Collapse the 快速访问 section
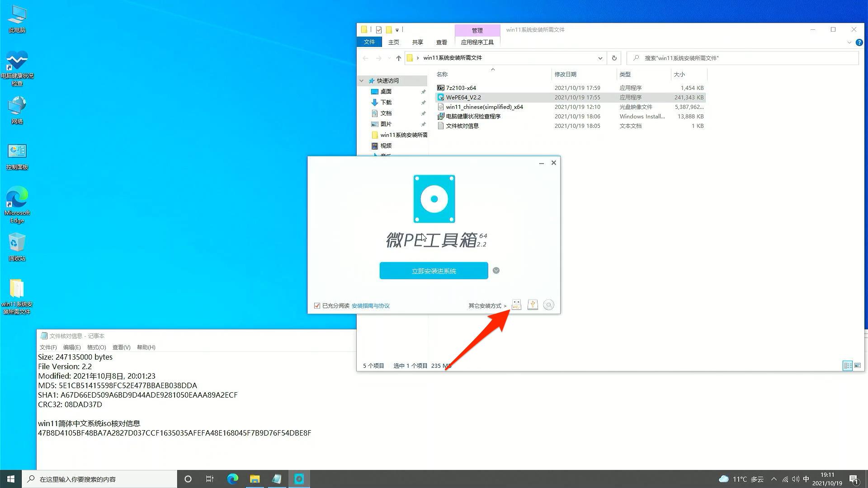 pos(361,80)
